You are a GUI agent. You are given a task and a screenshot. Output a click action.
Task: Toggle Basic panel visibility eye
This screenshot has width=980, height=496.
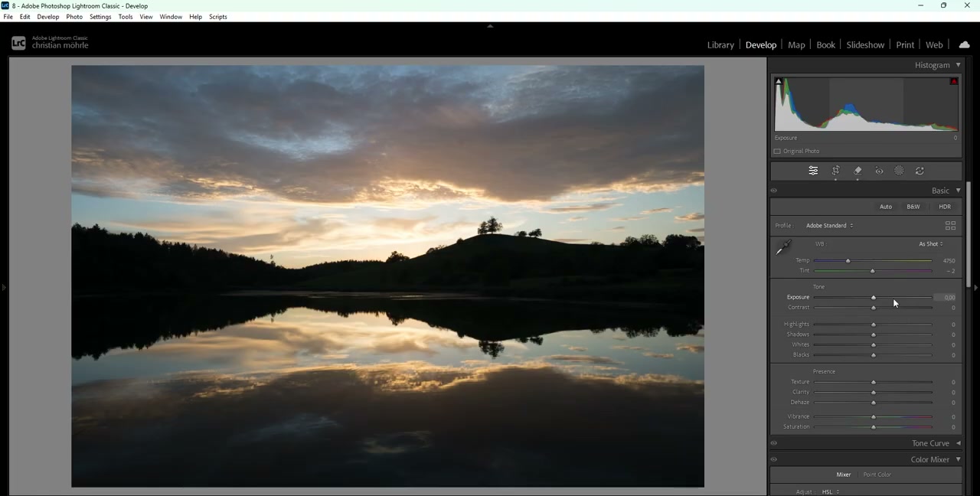point(773,191)
